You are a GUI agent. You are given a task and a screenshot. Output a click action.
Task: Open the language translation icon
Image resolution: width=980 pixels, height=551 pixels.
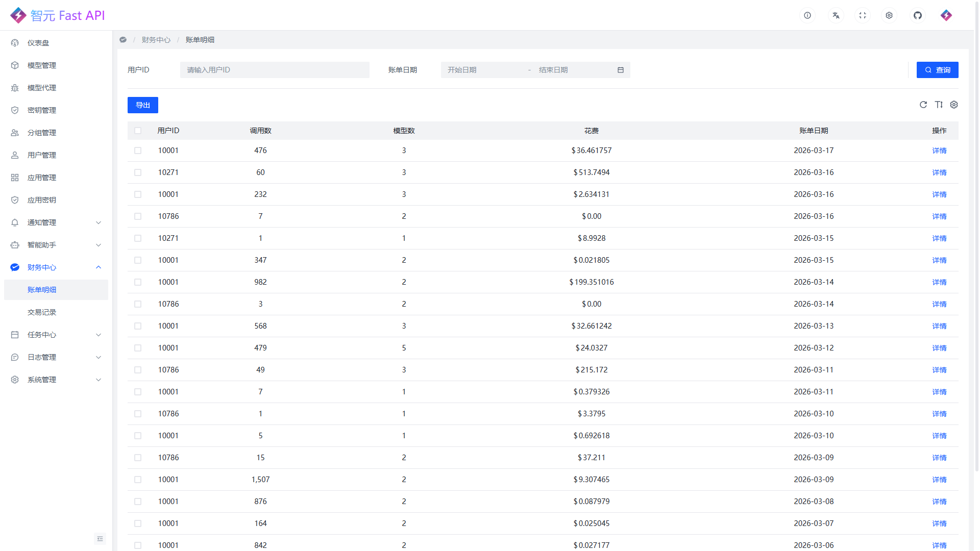(x=836, y=15)
